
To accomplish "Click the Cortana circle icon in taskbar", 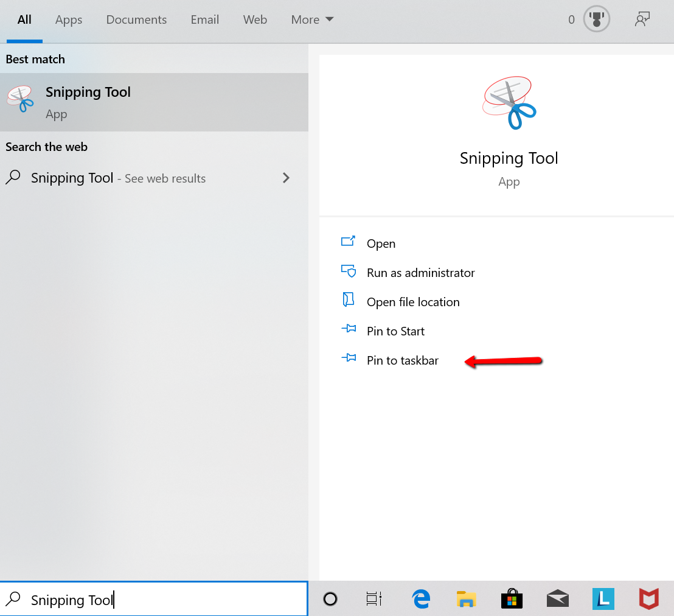I will [x=330, y=599].
